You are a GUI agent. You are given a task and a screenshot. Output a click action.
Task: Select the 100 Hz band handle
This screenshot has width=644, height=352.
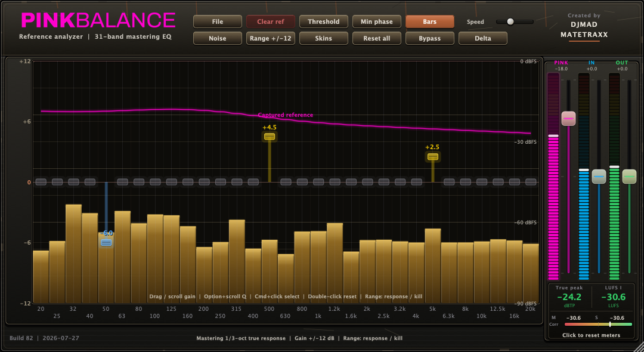(155, 182)
